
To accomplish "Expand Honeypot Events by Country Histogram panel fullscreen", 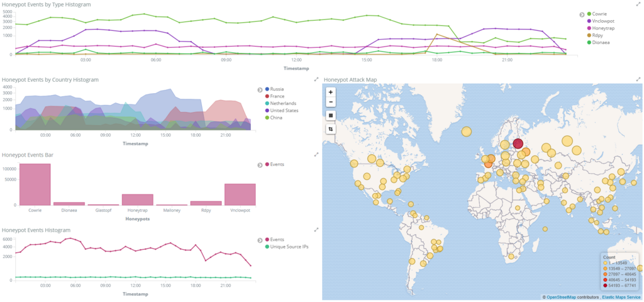I will pyautogui.click(x=316, y=79).
